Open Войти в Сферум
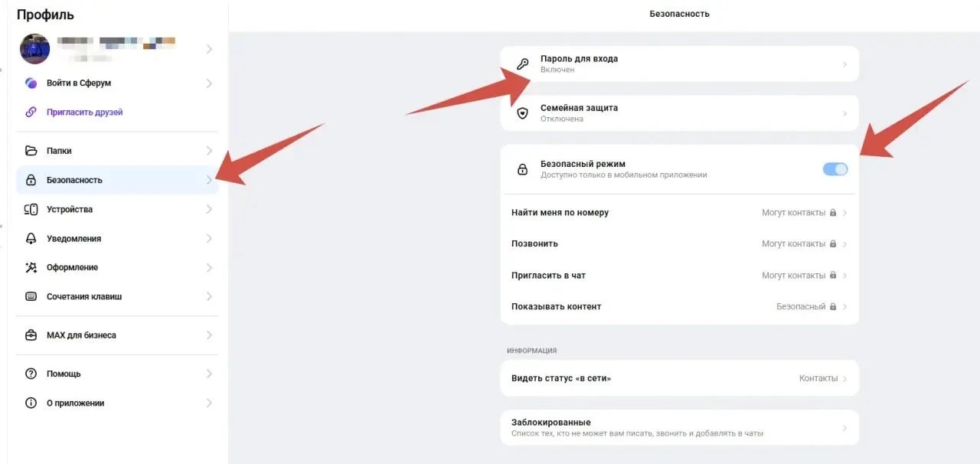Viewport: 980px width, 464px height. (x=117, y=83)
